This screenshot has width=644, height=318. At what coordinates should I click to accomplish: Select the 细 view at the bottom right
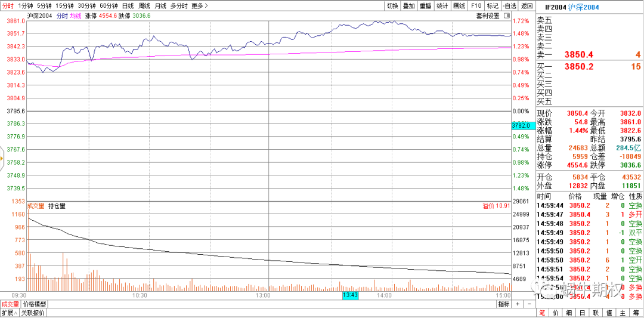(x=569, y=313)
